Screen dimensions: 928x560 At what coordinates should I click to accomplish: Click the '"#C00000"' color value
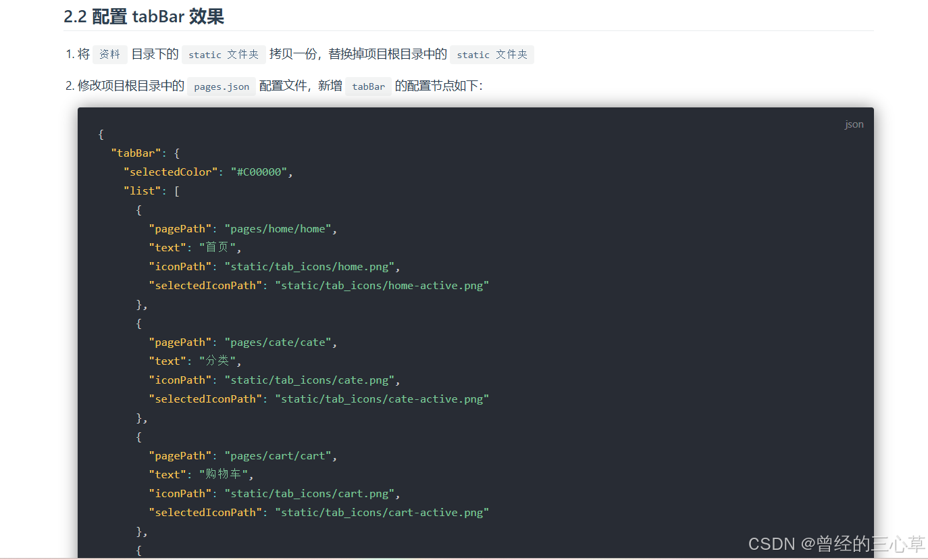click(x=261, y=172)
